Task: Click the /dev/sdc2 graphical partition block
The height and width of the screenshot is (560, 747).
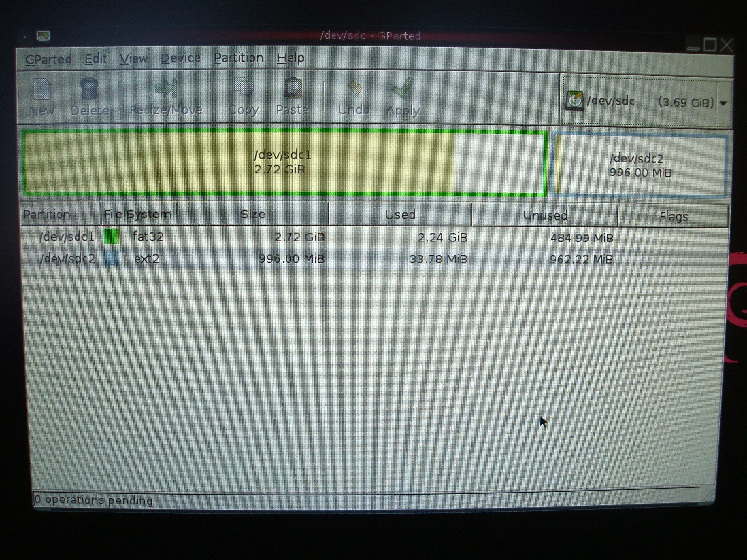Action: tap(640, 165)
